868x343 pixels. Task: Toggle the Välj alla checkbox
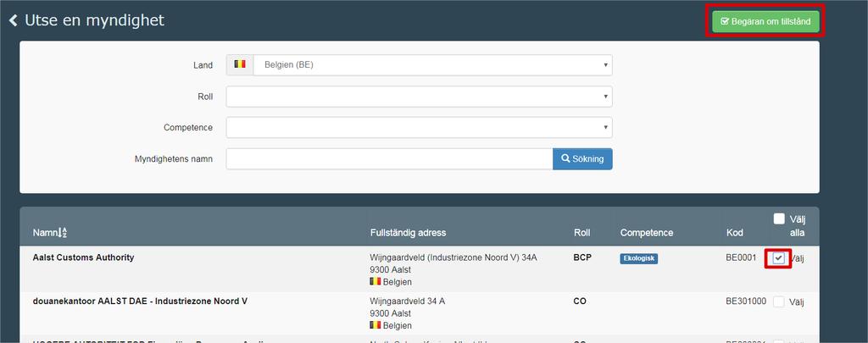point(779,219)
